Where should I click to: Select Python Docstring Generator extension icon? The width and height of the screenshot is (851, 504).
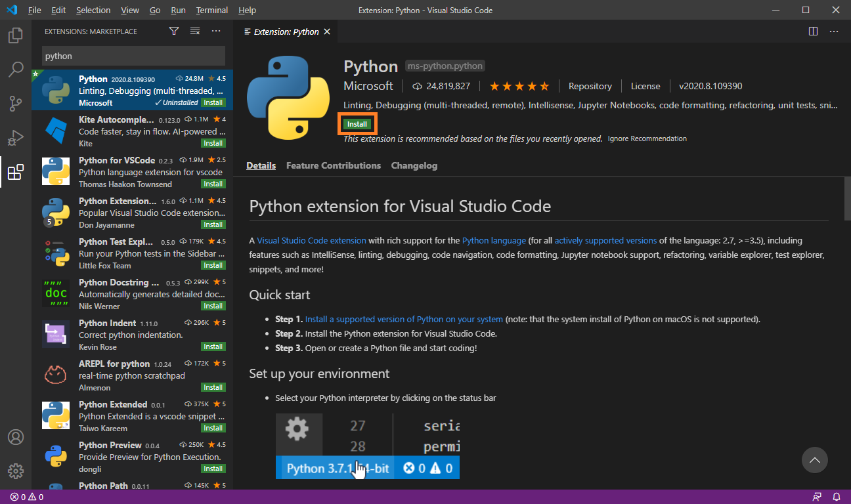(56, 294)
